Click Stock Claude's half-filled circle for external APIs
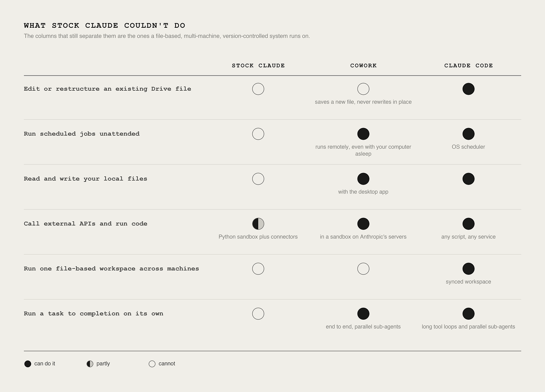Image resolution: width=545 pixels, height=392 pixels. [258, 224]
